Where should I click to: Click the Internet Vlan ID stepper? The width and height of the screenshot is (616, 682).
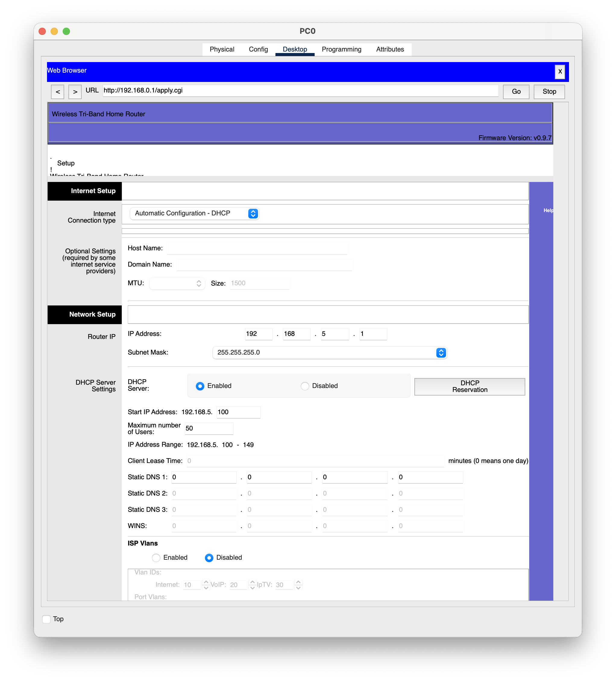click(206, 585)
